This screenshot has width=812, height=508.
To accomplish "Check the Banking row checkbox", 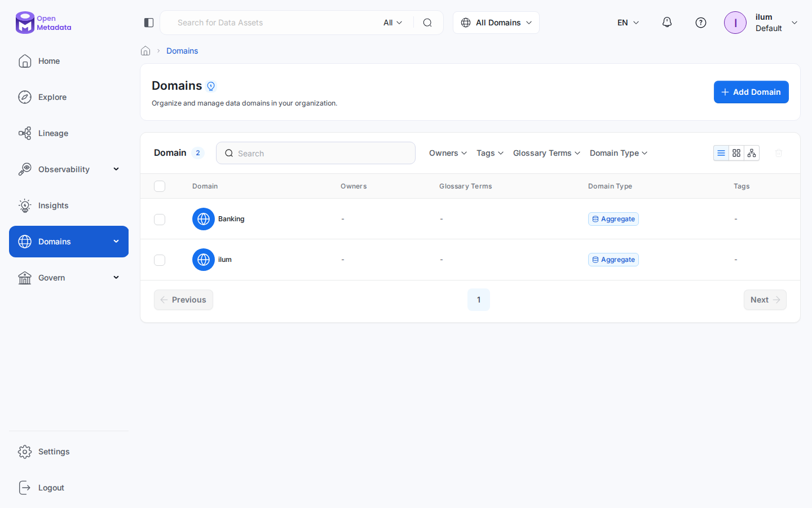I will point(160,219).
